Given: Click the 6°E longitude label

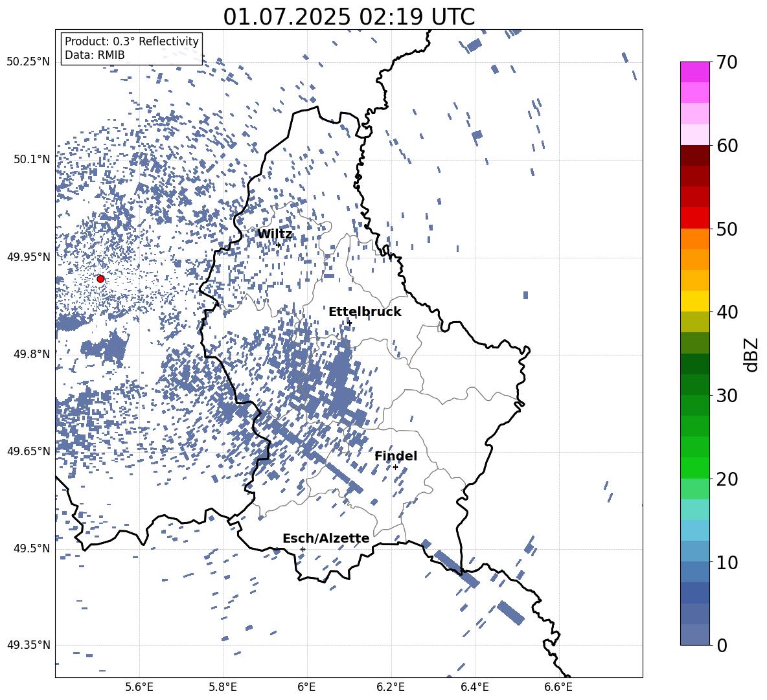Looking at the screenshot, I should [306, 687].
